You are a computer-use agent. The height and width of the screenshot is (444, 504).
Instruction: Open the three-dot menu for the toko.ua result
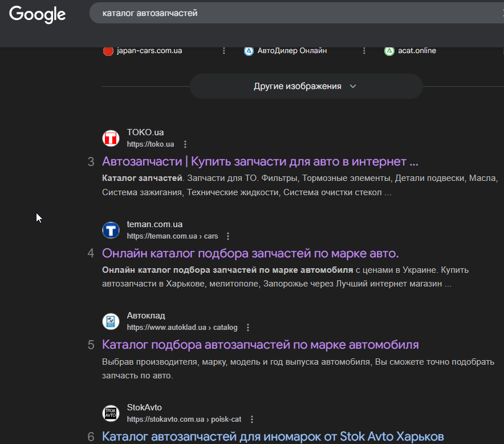click(x=185, y=144)
